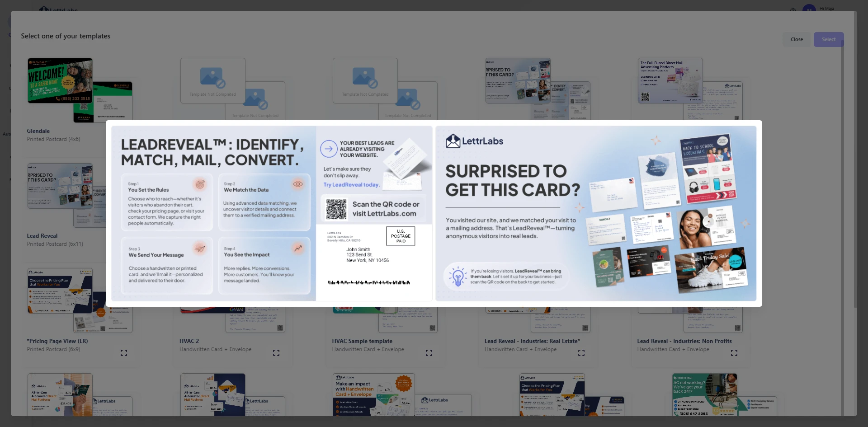868x427 pixels.
Task: Expand preview of Lead Reveal Non Profits template
Action: 734,353
